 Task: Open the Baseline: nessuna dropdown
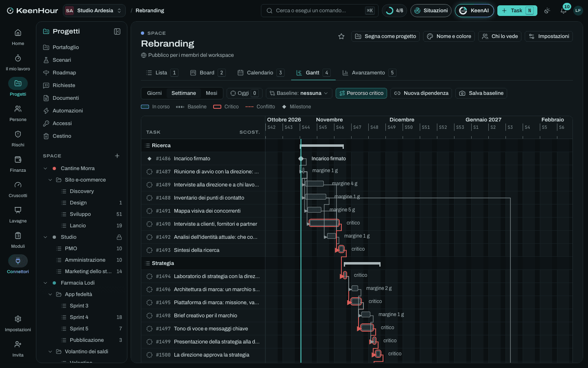point(299,93)
